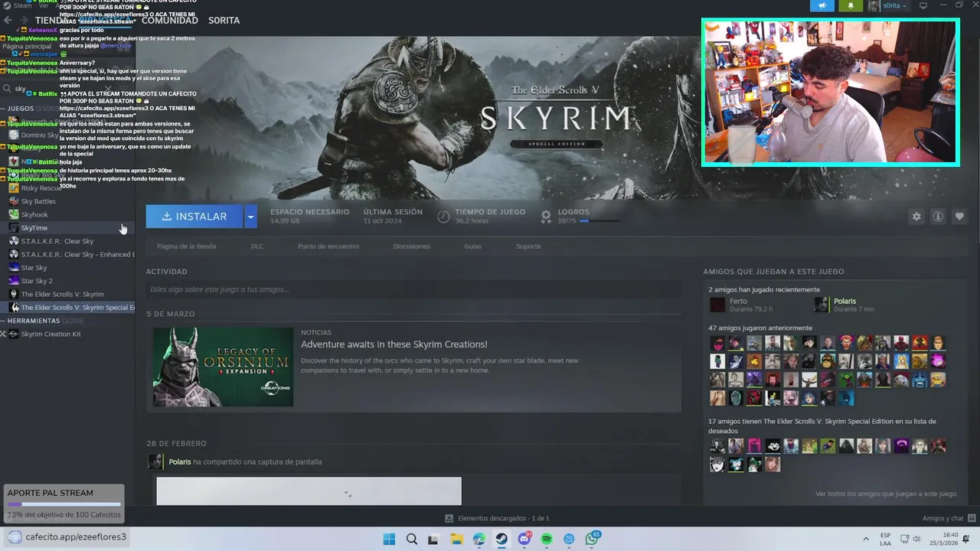Image resolution: width=980 pixels, height=551 pixels.
Task: Go back with the left arrow
Action: (8, 20)
